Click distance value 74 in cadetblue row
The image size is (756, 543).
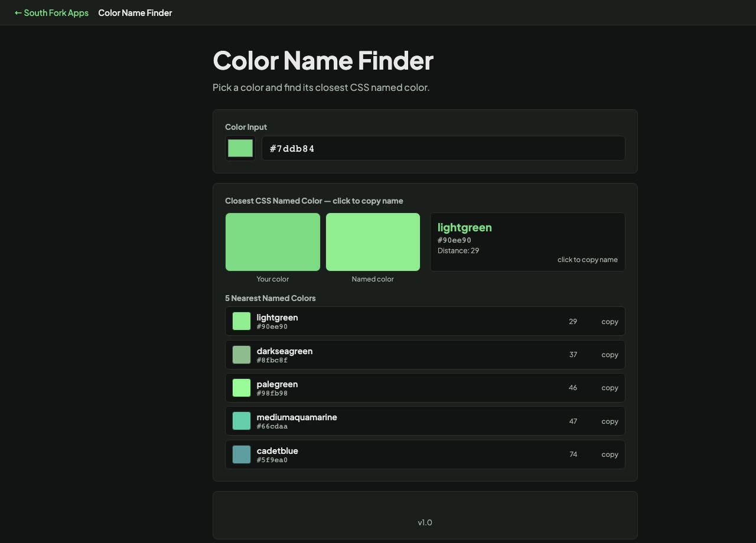(573, 454)
